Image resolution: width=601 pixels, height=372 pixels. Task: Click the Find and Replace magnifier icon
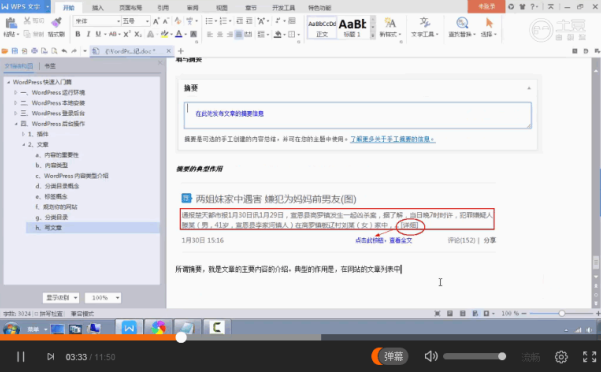(462, 23)
